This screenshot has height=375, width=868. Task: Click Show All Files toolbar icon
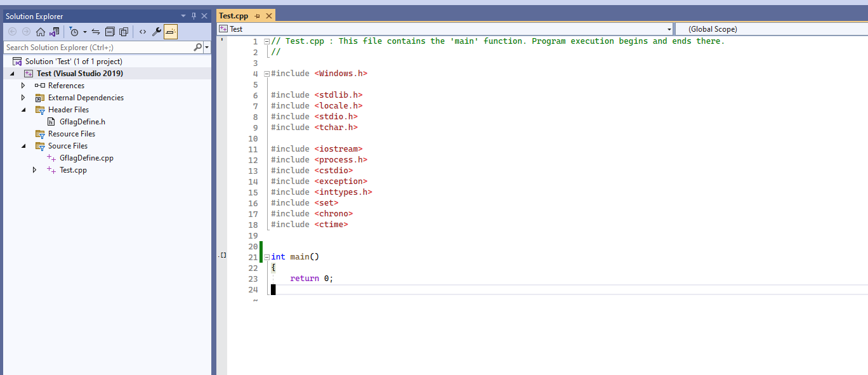(x=124, y=32)
